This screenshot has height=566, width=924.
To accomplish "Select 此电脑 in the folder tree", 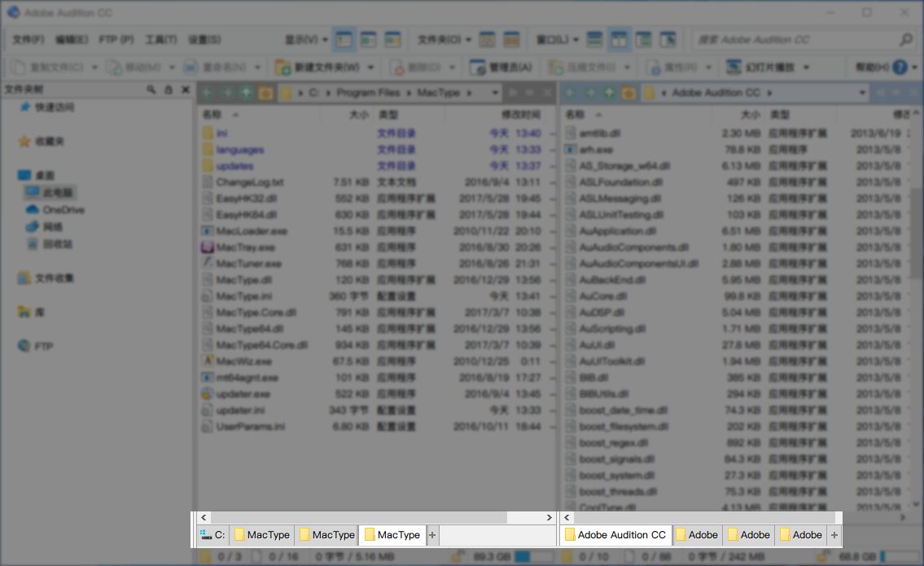I will (x=50, y=192).
